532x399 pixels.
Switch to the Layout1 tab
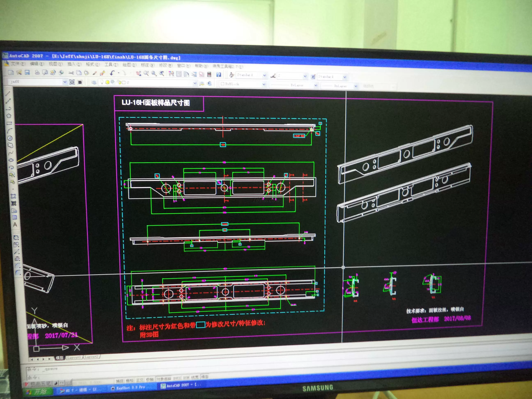coord(74,358)
